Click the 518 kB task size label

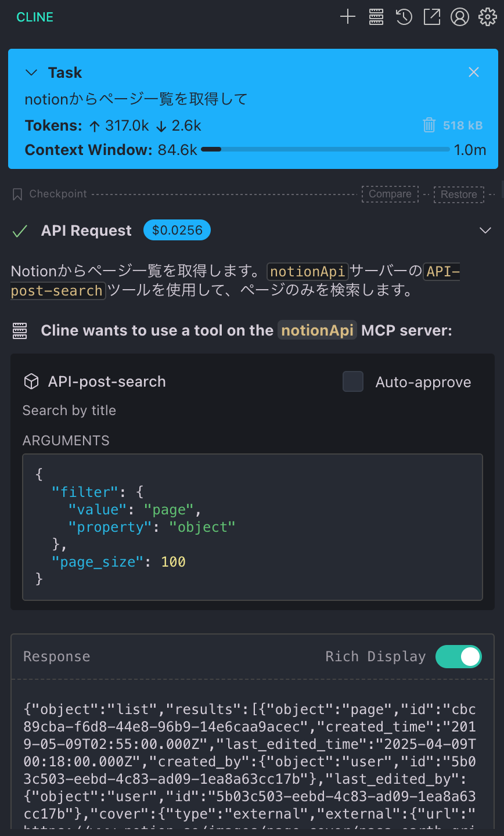pyautogui.click(x=463, y=125)
